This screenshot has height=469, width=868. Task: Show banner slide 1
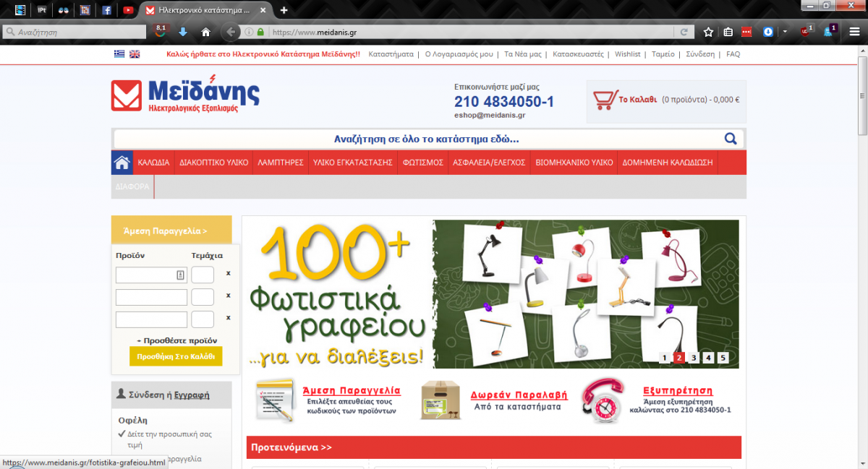(665, 358)
